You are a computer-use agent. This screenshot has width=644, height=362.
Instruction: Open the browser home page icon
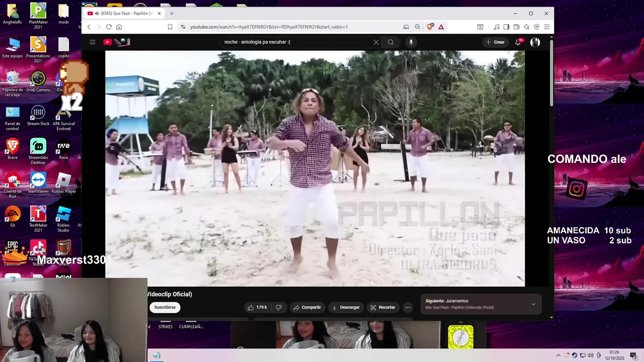[119, 27]
